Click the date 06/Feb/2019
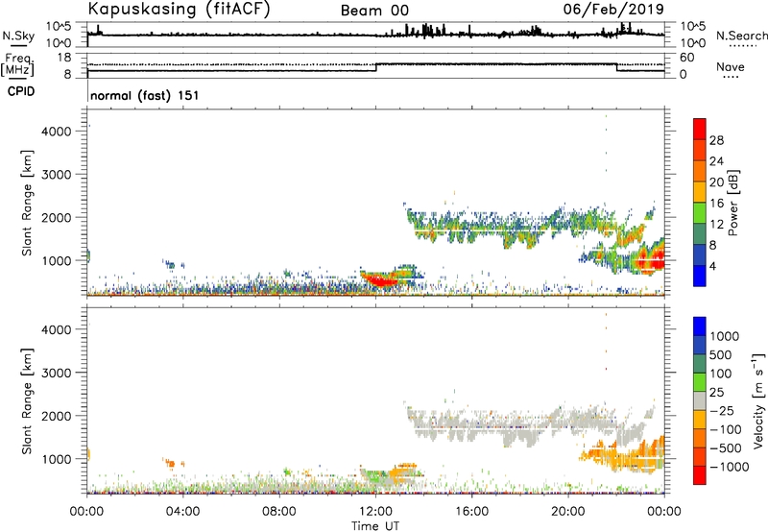This screenshot has height=532, width=768. tap(613, 9)
